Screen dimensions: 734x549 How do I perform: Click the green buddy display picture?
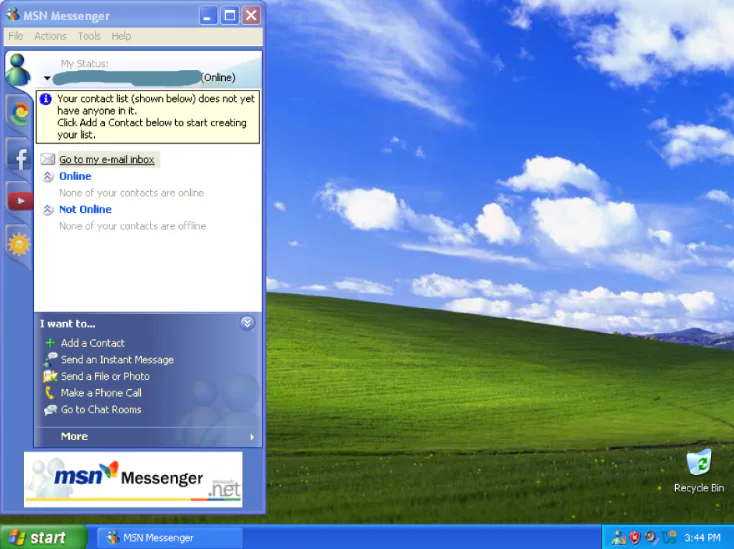(18, 69)
